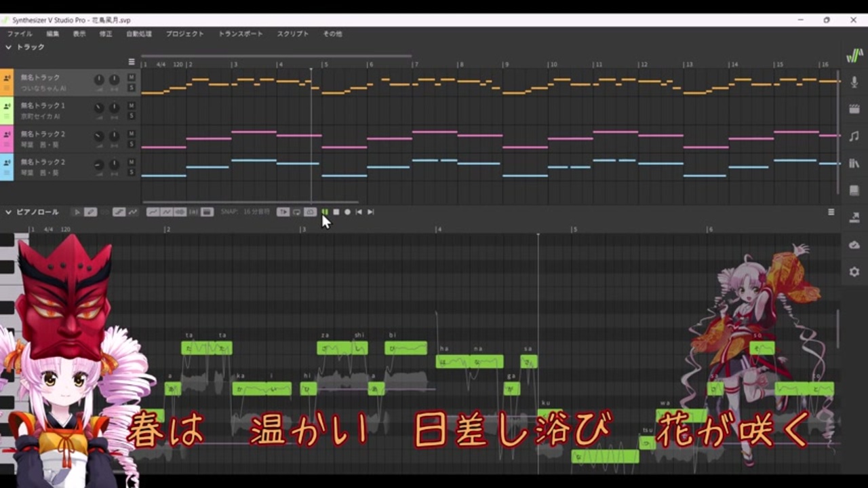The height and width of the screenshot is (488, 868).
Task: Open the track area hamburger menu
Action: (132, 62)
